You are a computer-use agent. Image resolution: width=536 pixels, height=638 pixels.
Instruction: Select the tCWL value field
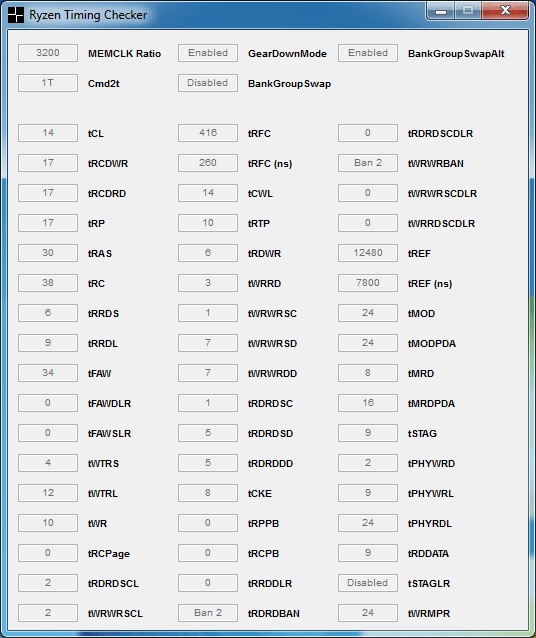[208, 193]
